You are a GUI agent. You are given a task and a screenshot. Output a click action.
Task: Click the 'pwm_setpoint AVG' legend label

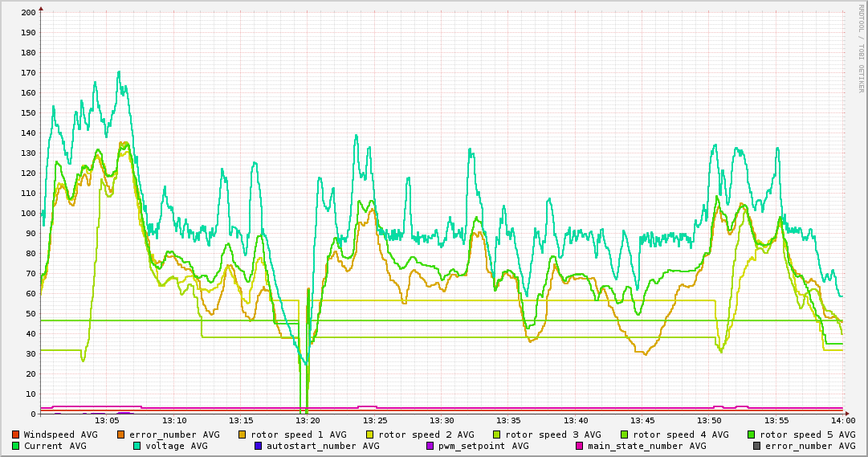(483, 446)
